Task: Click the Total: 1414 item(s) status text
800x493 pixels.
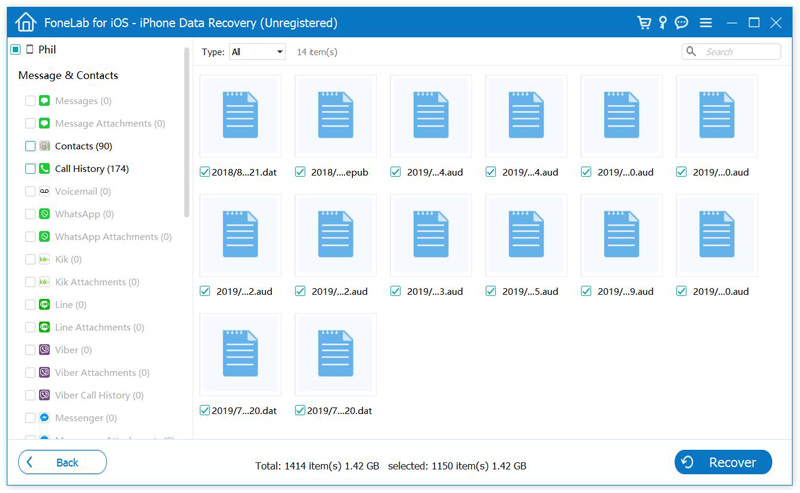Action: 317,465
